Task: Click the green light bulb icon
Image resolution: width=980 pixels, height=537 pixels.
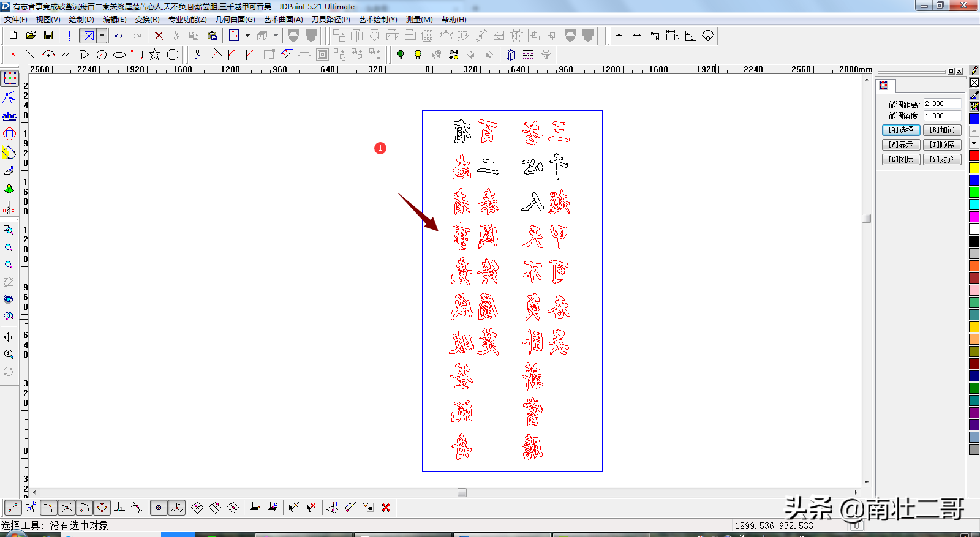Action: (x=400, y=54)
